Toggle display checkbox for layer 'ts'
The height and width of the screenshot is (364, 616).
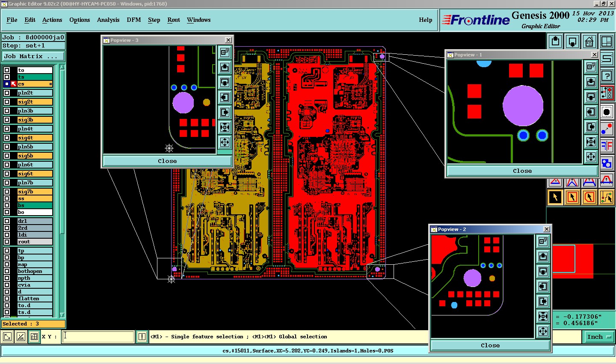[x=7, y=77]
